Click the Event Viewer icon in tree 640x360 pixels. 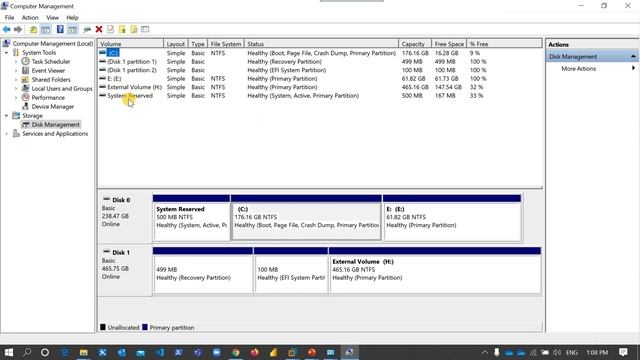pos(25,70)
